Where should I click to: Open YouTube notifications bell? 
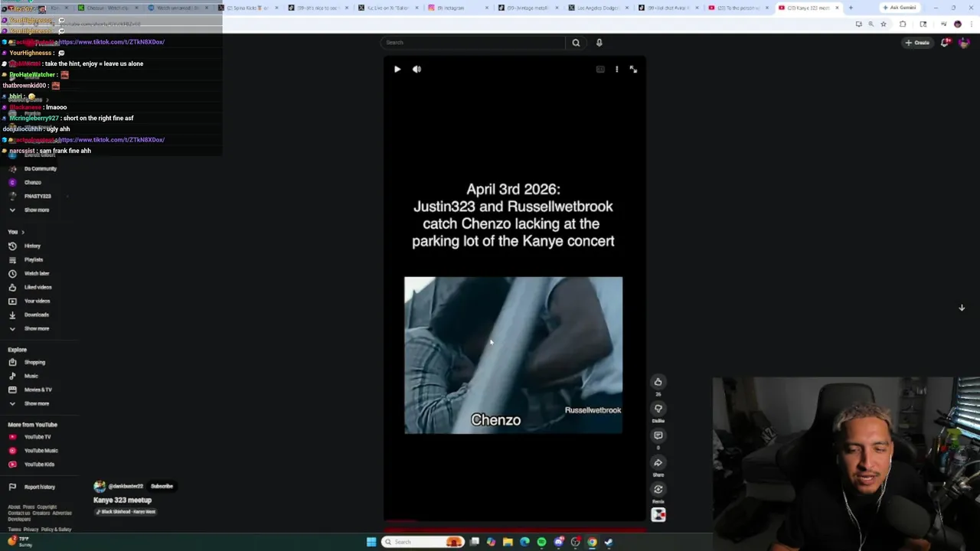pyautogui.click(x=945, y=43)
